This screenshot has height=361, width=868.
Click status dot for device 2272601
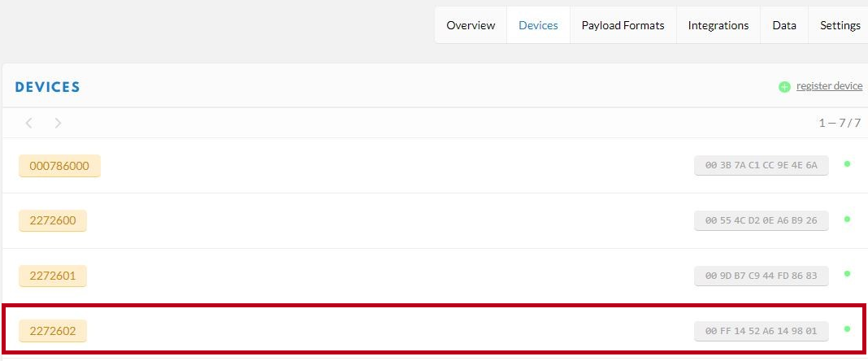tap(847, 273)
